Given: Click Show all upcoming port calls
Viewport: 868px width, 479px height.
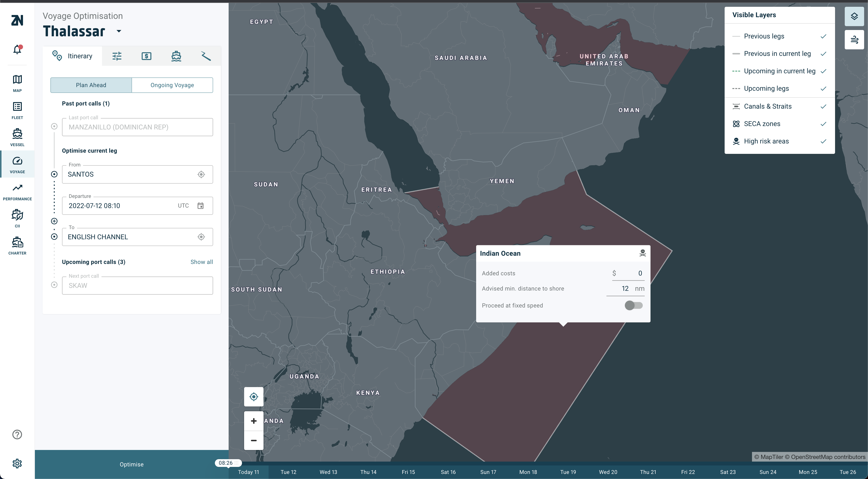Looking at the screenshot, I should tap(201, 262).
